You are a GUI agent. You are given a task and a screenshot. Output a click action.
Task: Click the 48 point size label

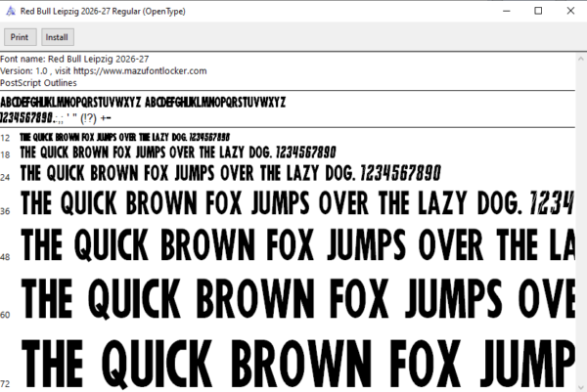pos(5,257)
